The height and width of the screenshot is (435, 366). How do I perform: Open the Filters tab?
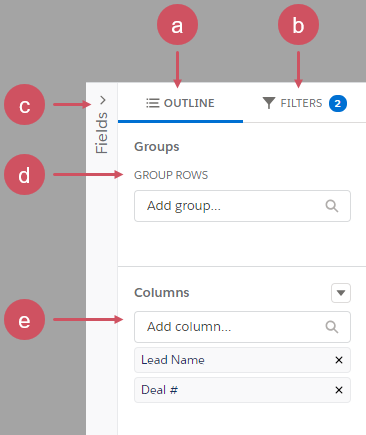(x=304, y=103)
